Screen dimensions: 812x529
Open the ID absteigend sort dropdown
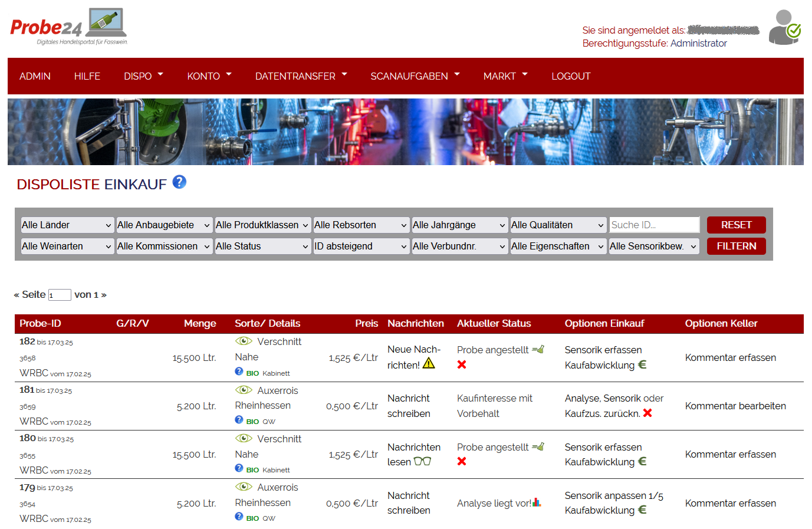(361, 247)
